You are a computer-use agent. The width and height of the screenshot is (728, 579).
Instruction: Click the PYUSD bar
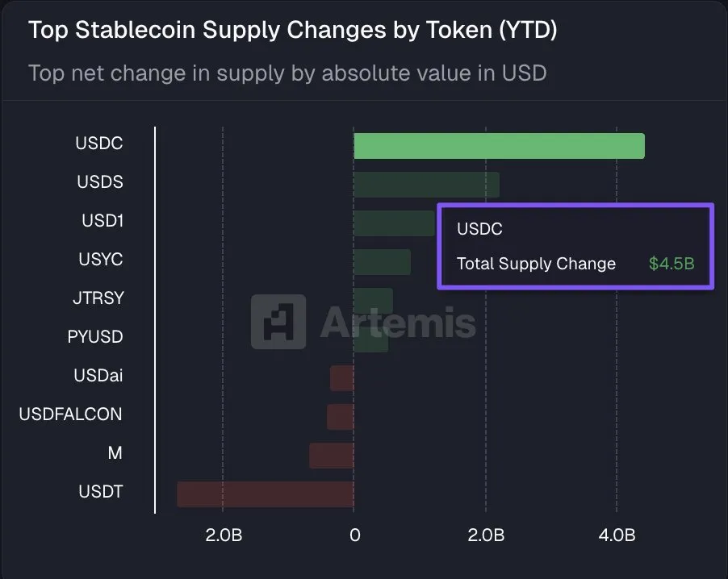[x=370, y=339]
